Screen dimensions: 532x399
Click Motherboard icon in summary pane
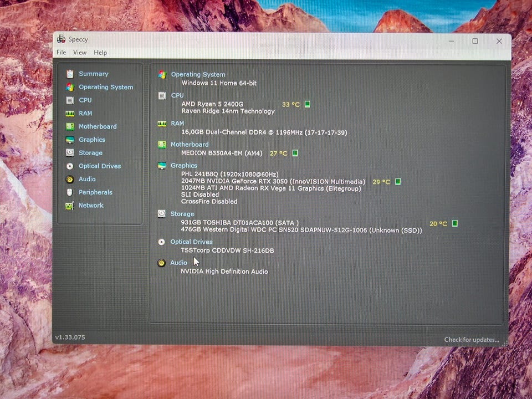[162, 145]
